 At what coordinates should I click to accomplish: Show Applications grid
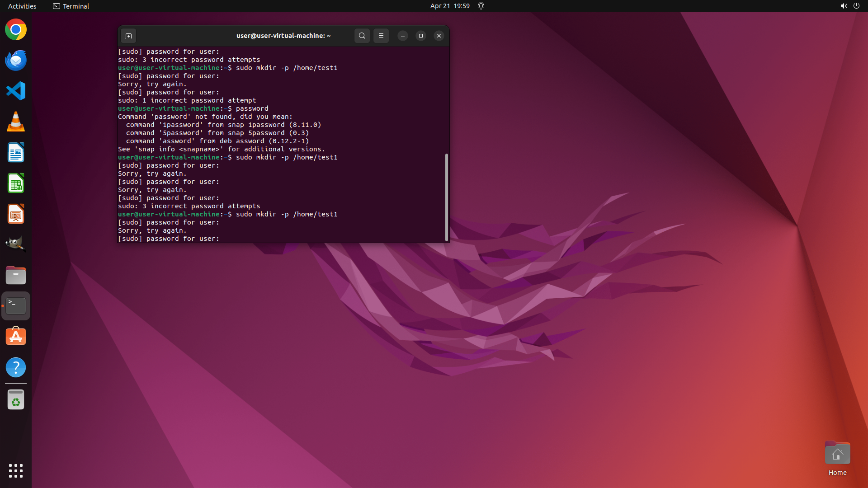[16, 471]
